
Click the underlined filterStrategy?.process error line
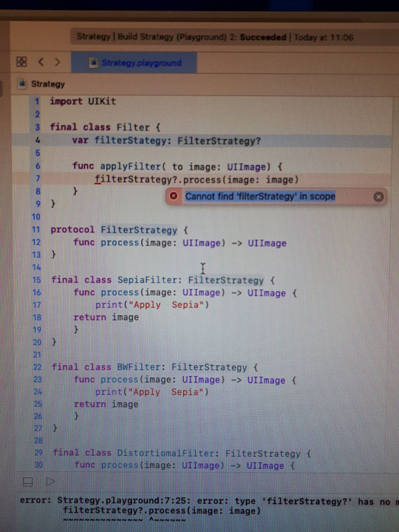coord(197,180)
